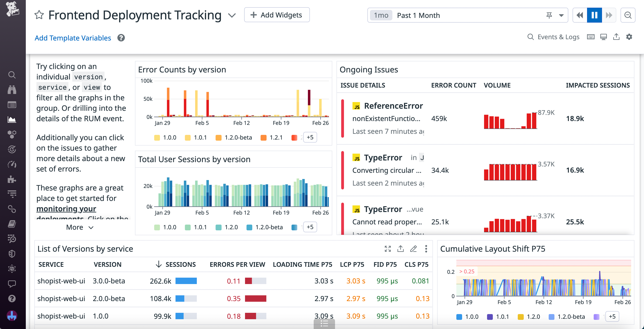The height and width of the screenshot is (329, 644).
Task: Open dashboard keyboard shortcuts icon
Action: 590,37
